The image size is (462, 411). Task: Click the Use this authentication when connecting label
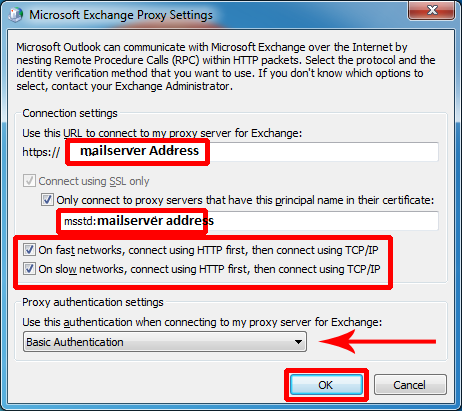click(202, 322)
